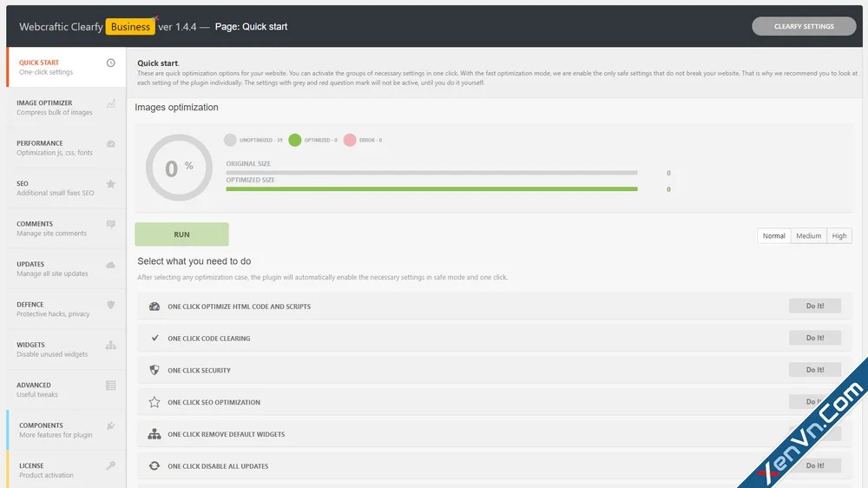Viewport: 868px width, 488px height.
Task: Click Do It for Optimize HTML Code and Scripts
Action: click(815, 306)
